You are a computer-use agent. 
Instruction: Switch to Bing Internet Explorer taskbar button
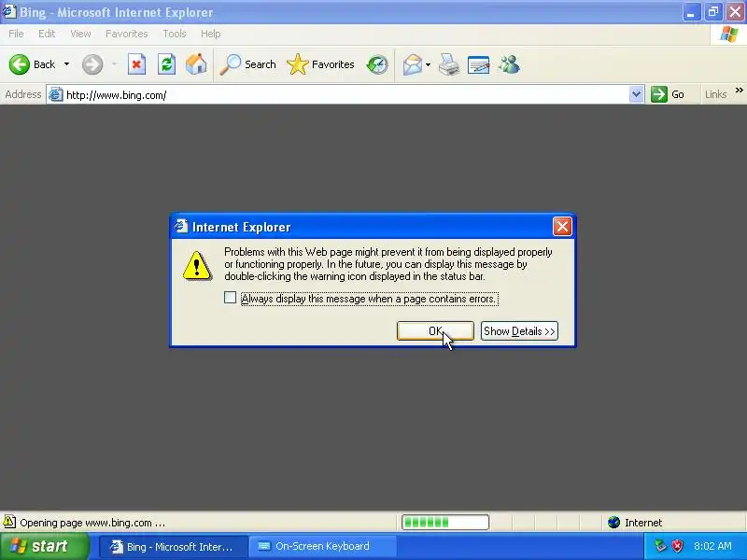[174, 546]
